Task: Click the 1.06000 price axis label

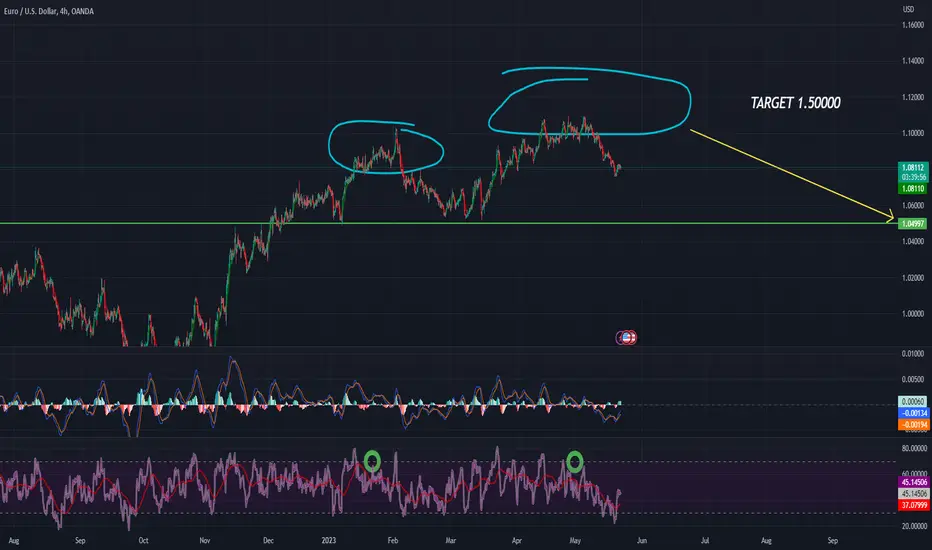Action: pyautogui.click(x=913, y=206)
